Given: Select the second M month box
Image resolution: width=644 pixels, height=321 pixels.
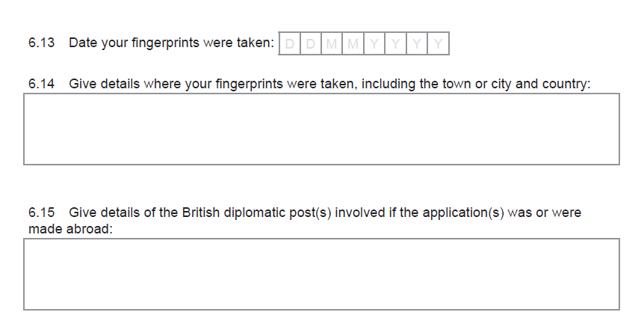Looking at the screenshot, I should (353, 43).
